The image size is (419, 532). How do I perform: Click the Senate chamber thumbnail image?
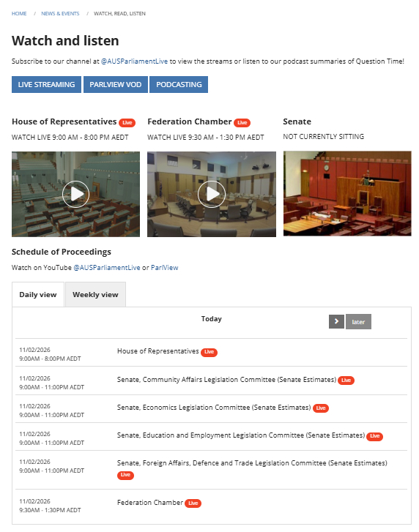347,193
